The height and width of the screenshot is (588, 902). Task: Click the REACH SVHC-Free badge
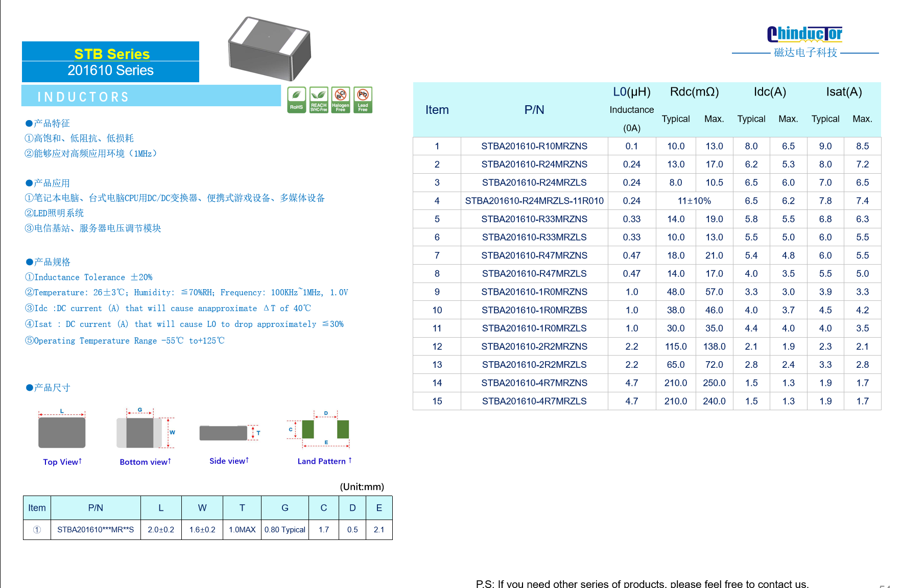(x=319, y=100)
